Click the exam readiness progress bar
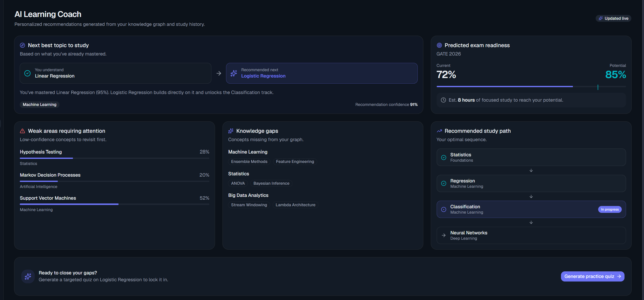Screen dimensions: 644x300 pyautogui.click(x=531, y=87)
